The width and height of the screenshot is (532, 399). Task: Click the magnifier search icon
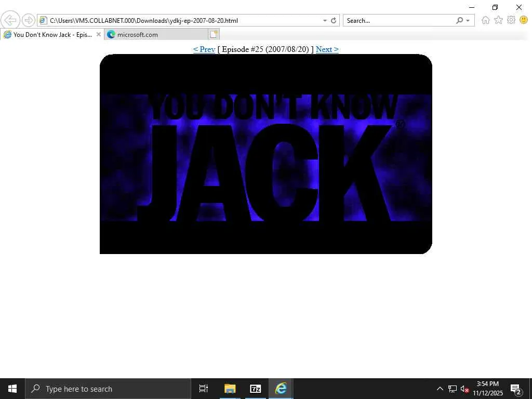tap(459, 21)
